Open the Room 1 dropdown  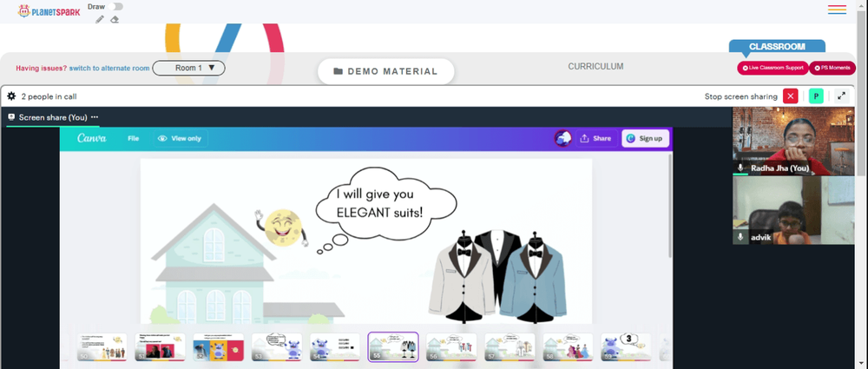pyautogui.click(x=188, y=68)
